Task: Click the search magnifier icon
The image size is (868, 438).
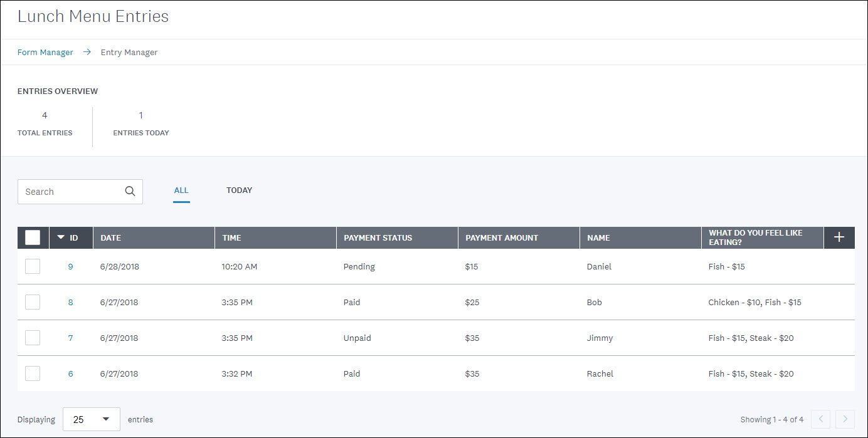Action: click(130, 191)
